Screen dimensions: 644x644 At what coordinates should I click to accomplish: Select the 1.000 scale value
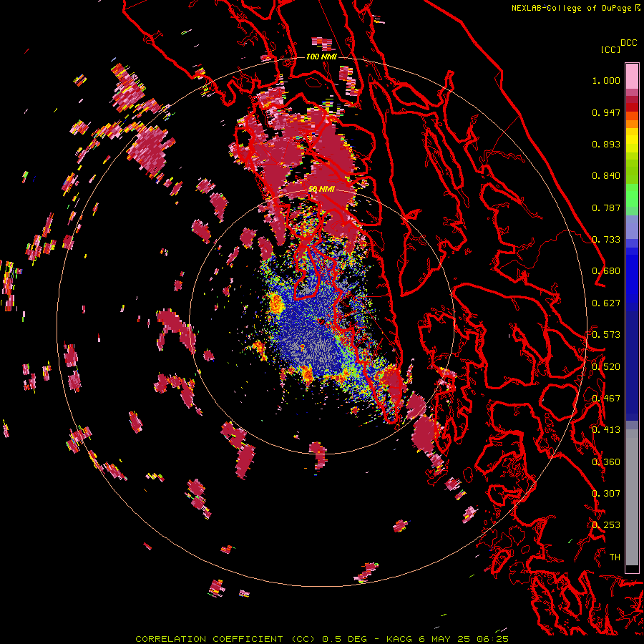point(606,80)
